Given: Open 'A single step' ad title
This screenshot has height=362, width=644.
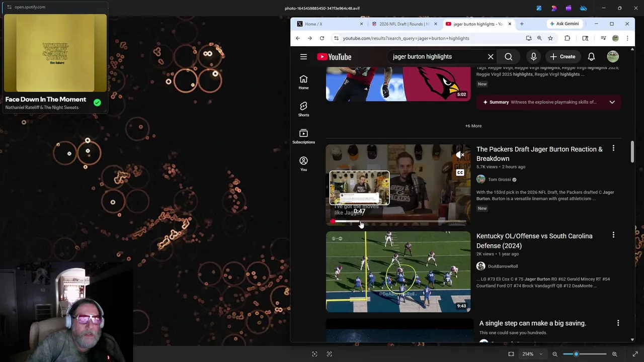Looking at the screenshot, I should click(x=532, y=323).
